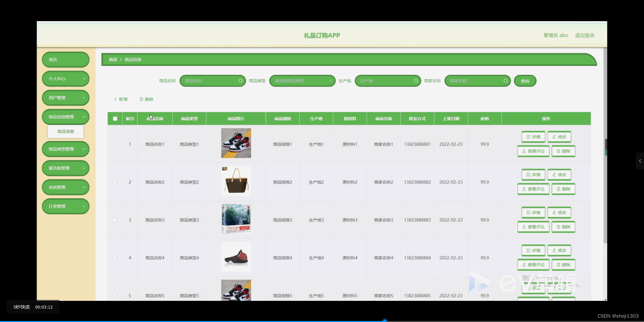Viewport: 644px width, 322px height.
Task: Click the search magnifier in 商品名称 field
Action: tap(241, 80)
